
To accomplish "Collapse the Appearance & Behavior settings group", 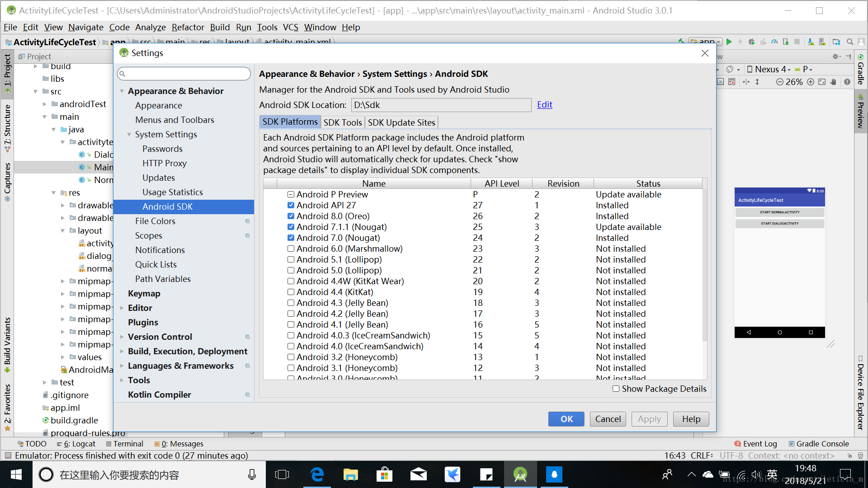I will point(122,91).
